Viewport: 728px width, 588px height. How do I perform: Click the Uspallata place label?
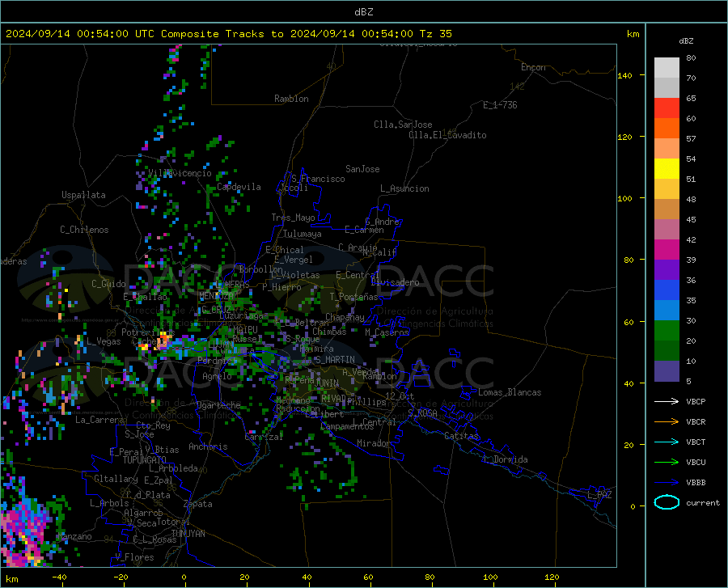click(83, 195)
